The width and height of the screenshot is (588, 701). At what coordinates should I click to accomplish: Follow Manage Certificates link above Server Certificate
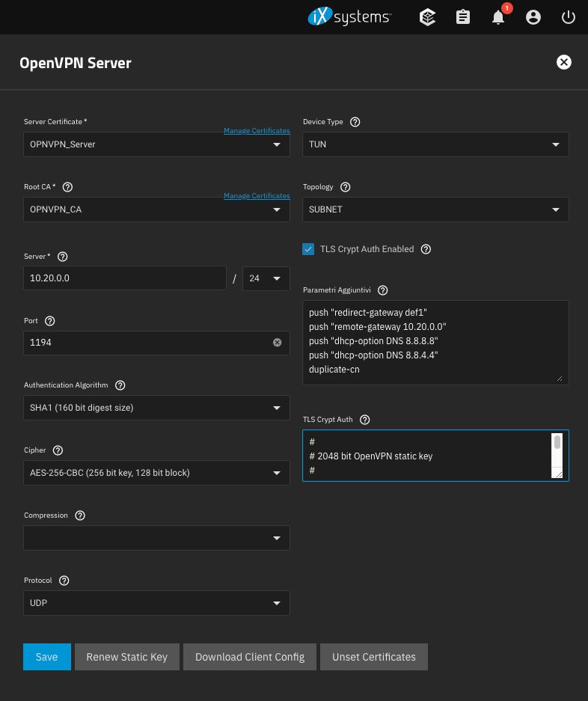pyautogui.click(x=257, y=131)
